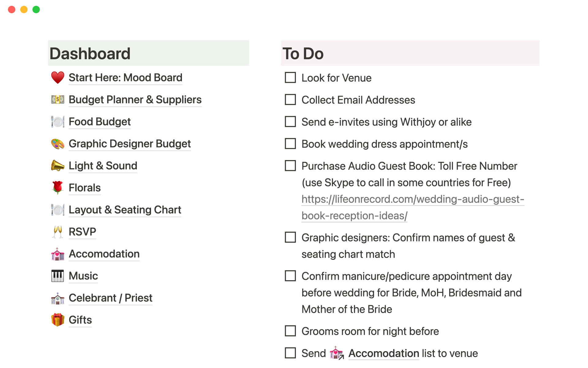Click the Dashboard heading
This screenshot has width=588, height=368.
(x=90, y=54)
